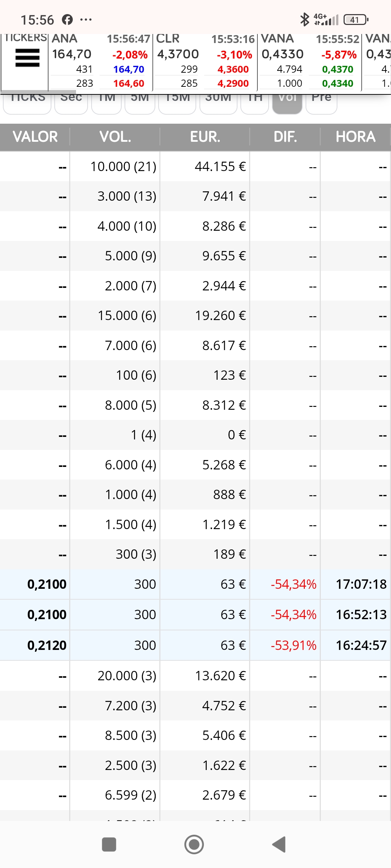Screen dimensions: 391x868
Task: Tap the battery indicator icon
Action: [356, 20]
